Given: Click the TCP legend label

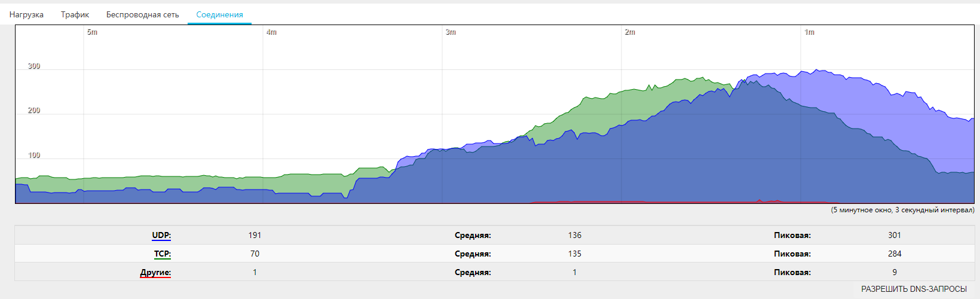Looking at the screenshot, I should (163, 254).
